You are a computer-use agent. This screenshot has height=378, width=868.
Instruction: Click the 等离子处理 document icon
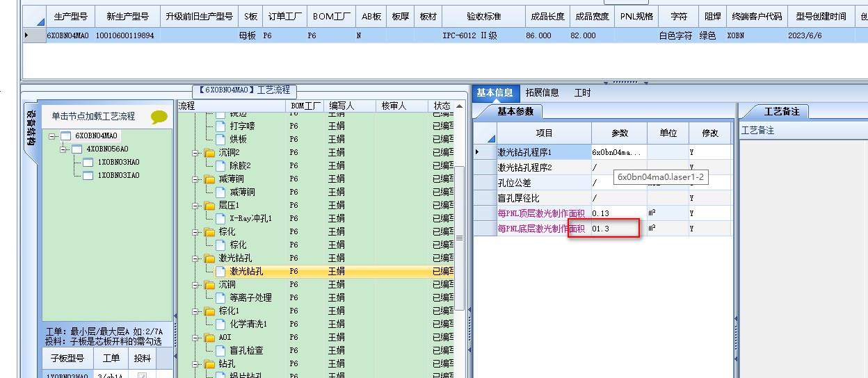click(220, 297)
